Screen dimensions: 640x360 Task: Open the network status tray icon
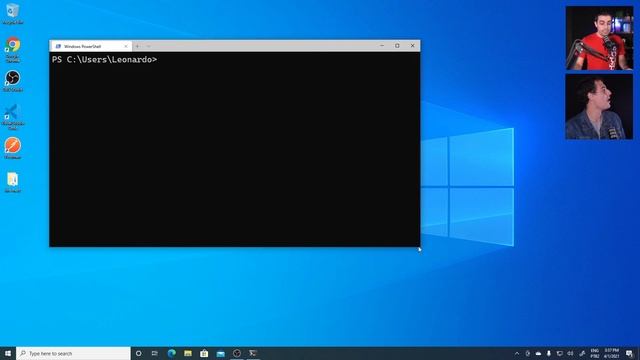point(560,353)
